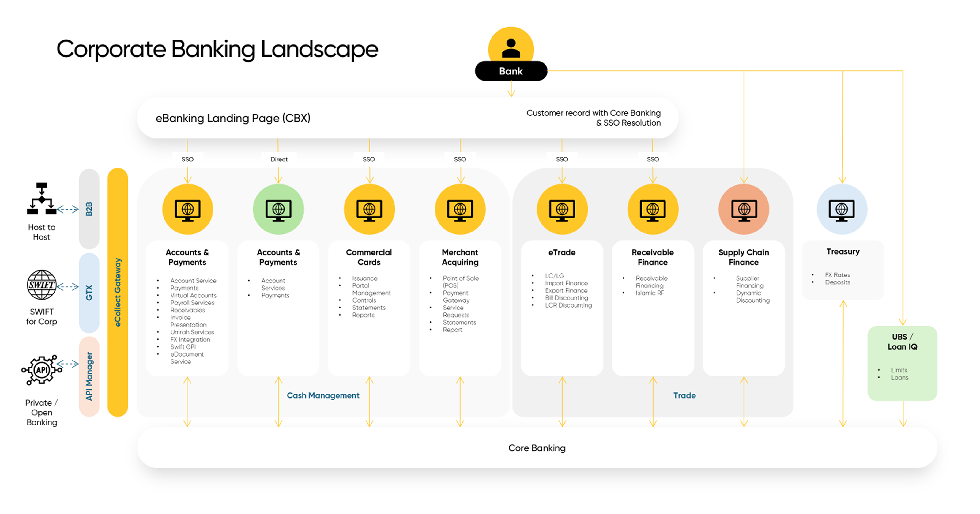Click the blue Treasury monitor icon

842,209
